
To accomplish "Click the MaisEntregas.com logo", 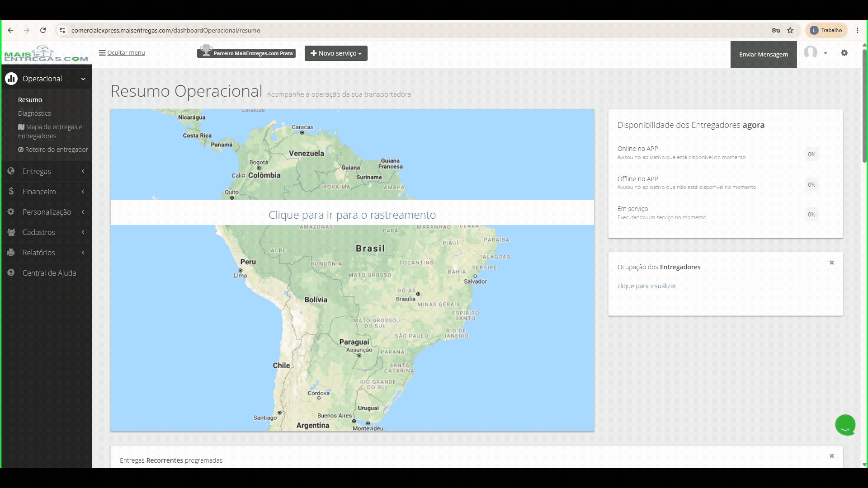I will click(x=46, y=54).
